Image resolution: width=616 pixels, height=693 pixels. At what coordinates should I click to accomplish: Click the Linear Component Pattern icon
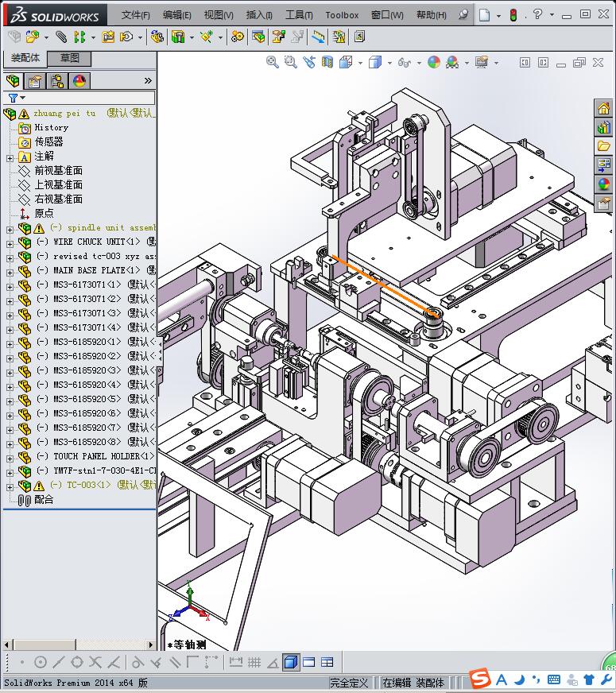coord(79,37)
